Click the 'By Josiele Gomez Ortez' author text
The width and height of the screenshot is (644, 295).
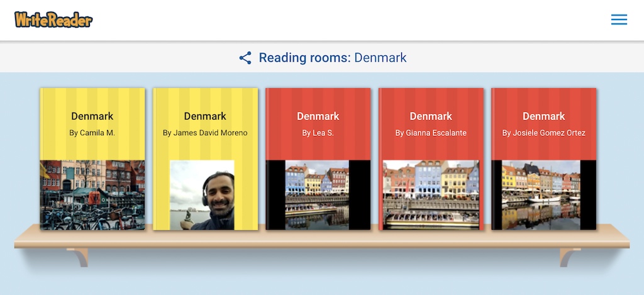(544, 133)
